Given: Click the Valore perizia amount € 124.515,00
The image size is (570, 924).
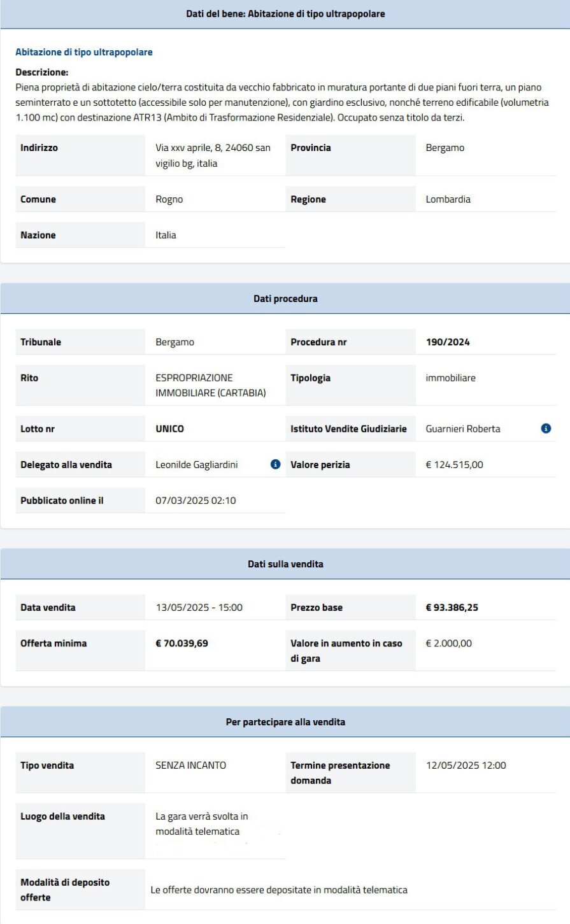Looking at the screenshot, I should [454, 465].
